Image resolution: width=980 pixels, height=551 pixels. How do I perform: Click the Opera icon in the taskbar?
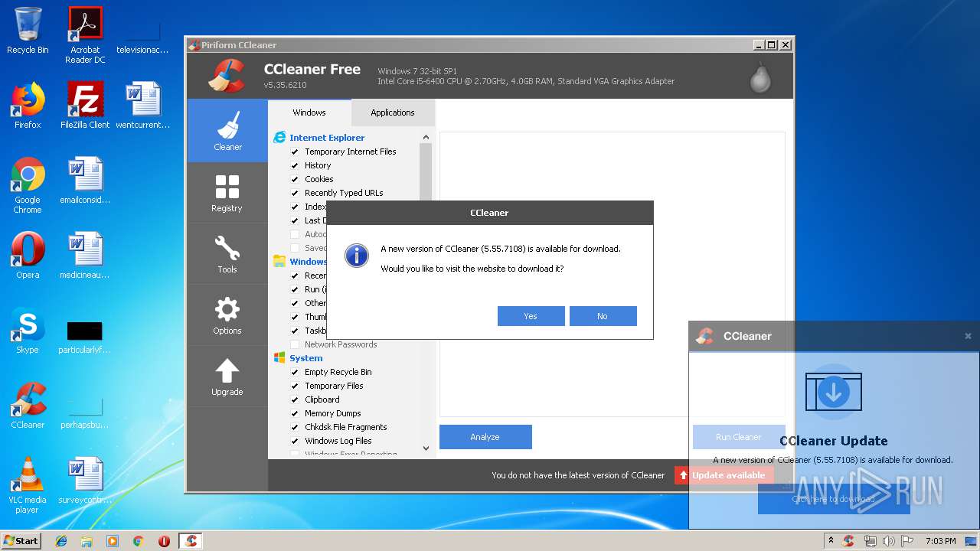click(164, 541)
